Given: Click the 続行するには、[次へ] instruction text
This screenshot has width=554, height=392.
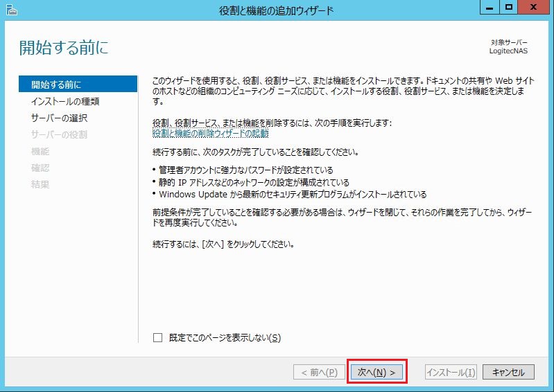Looking at the screenshot, I should click(224, 244).
